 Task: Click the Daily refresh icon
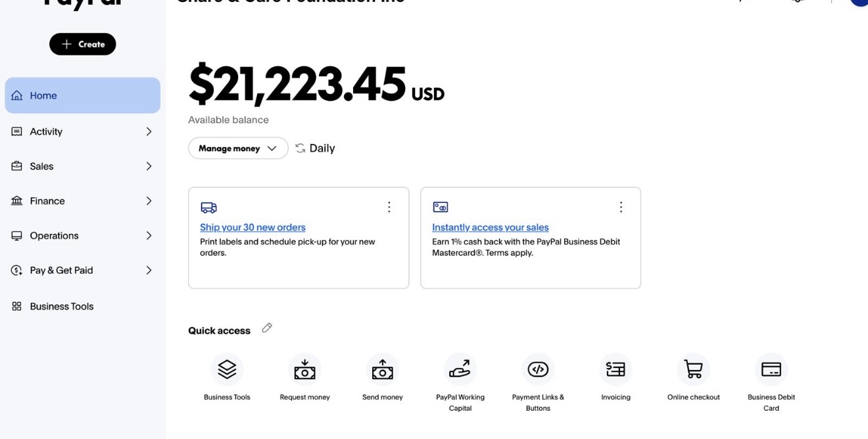[x=301, y=149]
